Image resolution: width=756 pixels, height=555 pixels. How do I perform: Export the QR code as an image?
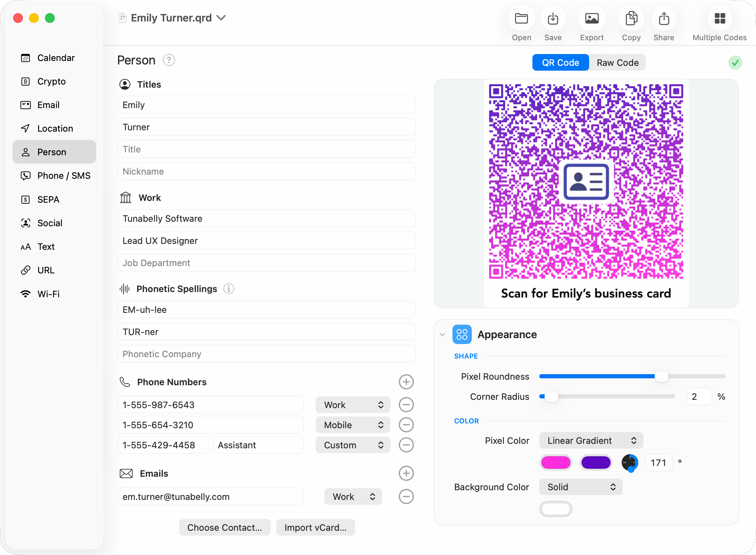(592, 19)
